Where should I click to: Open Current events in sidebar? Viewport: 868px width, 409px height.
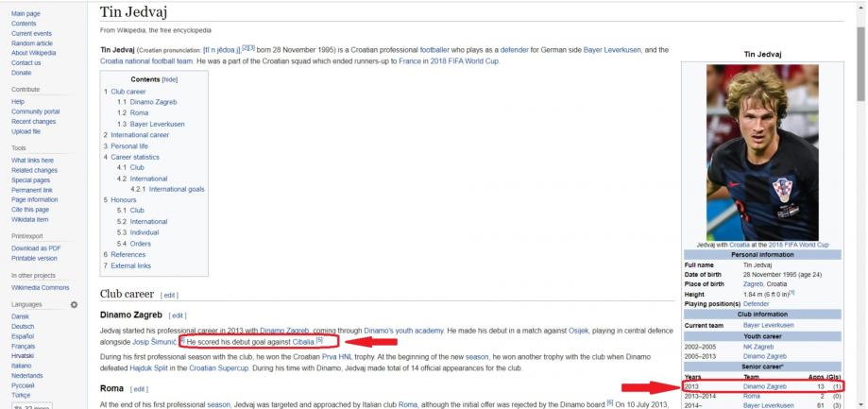[x=31, y=33]
